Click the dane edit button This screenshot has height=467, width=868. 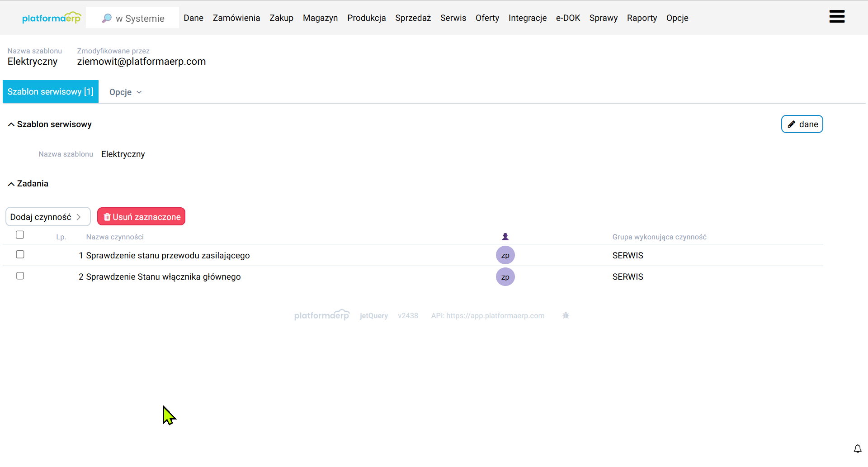point(802,124)
